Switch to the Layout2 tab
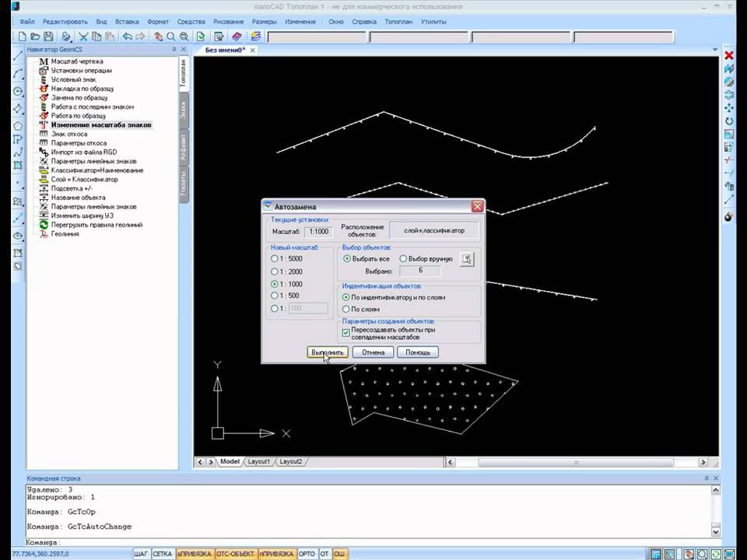The image size is (747, 560). 290,461
